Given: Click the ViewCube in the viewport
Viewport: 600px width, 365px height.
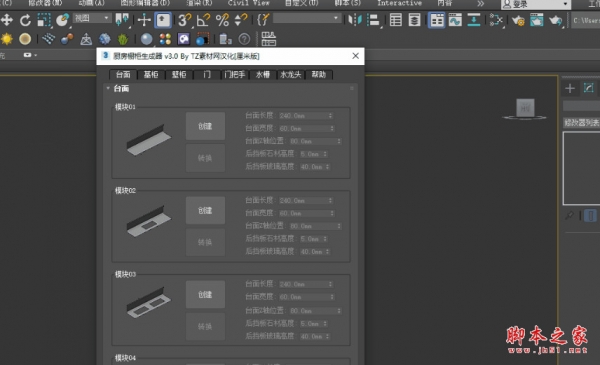Looking at the screenshot, I should [x=525, y=109].
